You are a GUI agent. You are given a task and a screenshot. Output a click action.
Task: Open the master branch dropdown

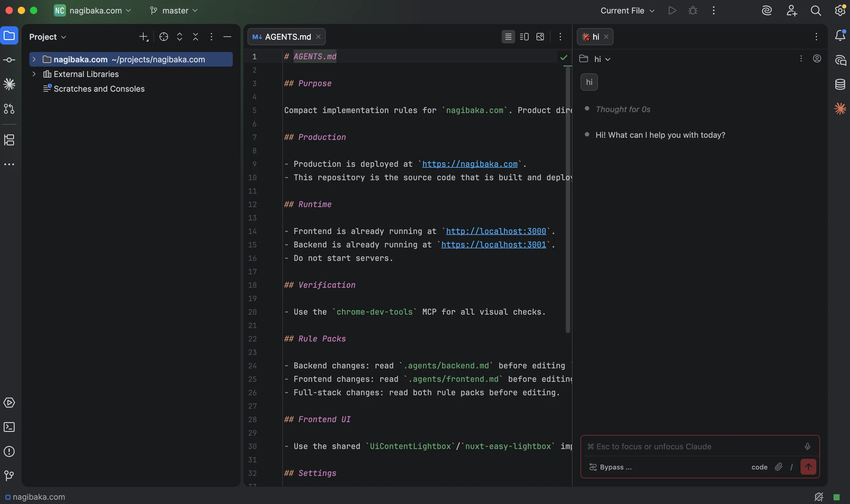174,10
